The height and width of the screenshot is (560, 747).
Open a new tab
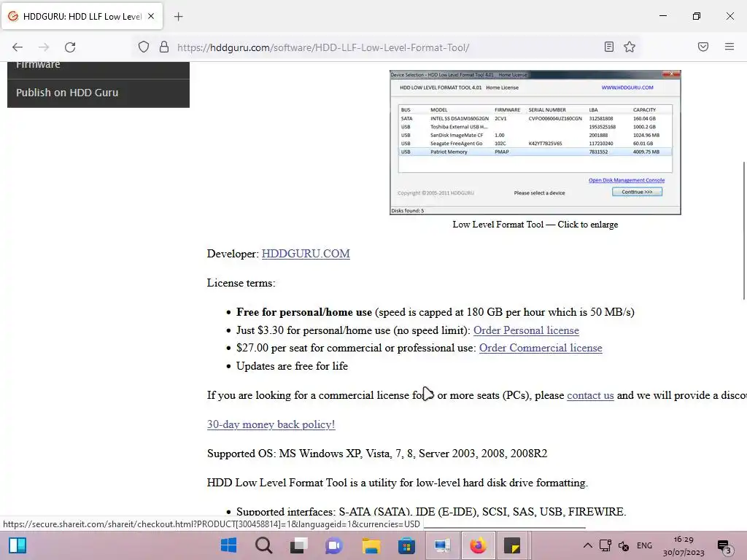(178, 17)
